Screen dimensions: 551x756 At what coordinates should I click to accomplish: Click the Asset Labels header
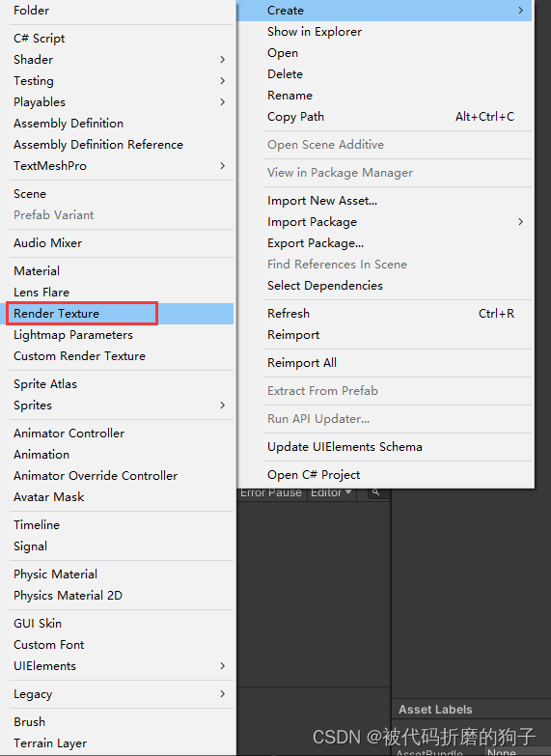(x=435, y=710)
